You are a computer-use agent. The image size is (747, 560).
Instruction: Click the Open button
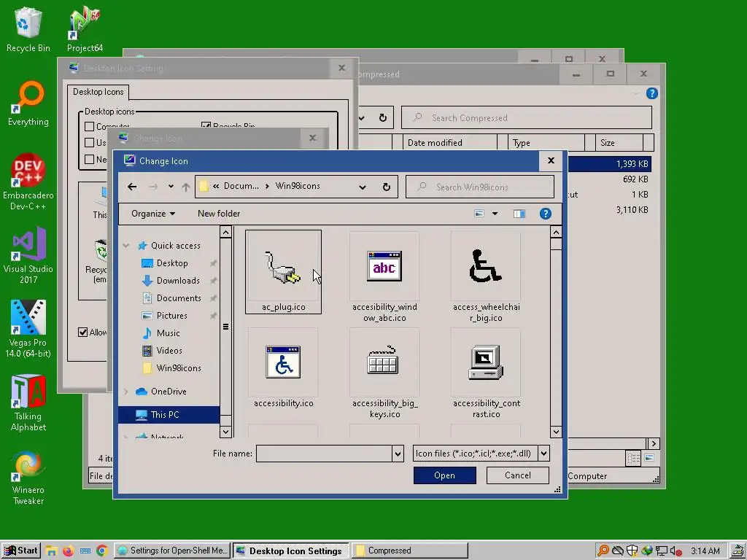[444, 475]
